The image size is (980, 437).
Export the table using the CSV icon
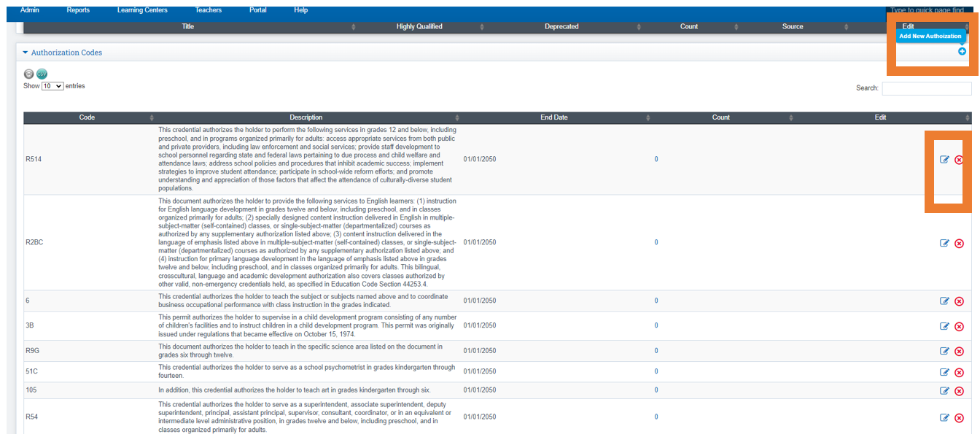coord(42,74)
